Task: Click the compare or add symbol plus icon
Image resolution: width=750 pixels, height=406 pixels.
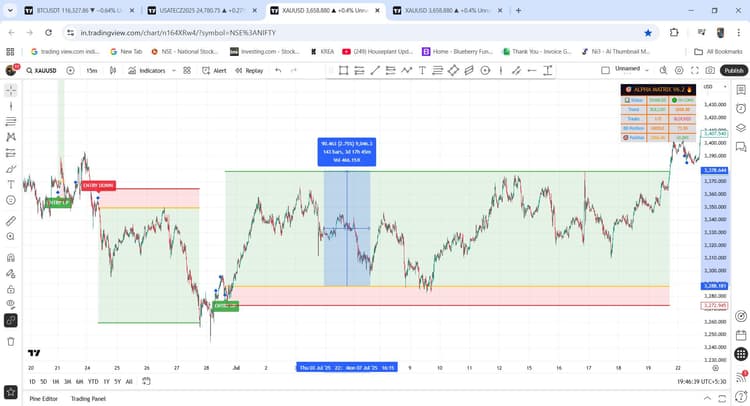Action: click(x=70, y=70)
